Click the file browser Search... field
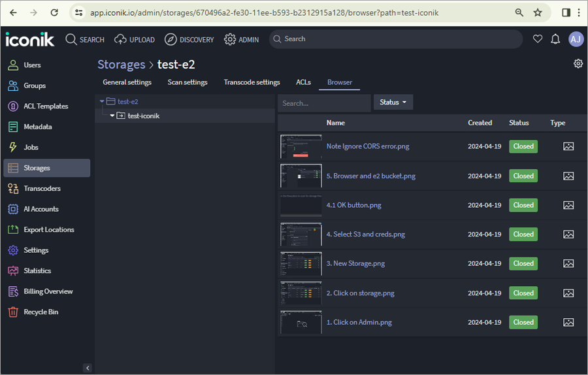The width and height of the screenshot is (588, 375). pos(324,103)
